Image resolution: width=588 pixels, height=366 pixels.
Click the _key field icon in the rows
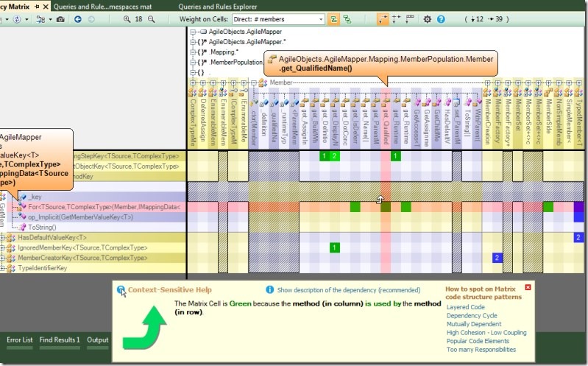pos(23,197)
